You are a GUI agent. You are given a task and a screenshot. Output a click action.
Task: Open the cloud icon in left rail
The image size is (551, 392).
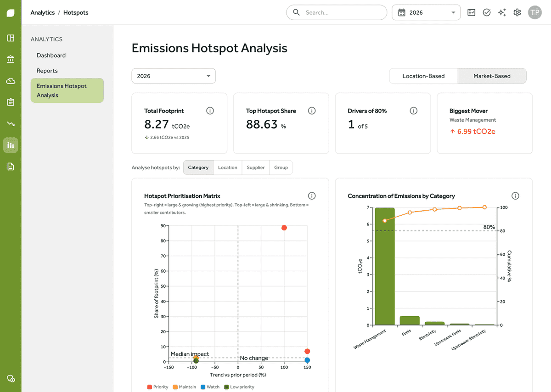[11, 81]
